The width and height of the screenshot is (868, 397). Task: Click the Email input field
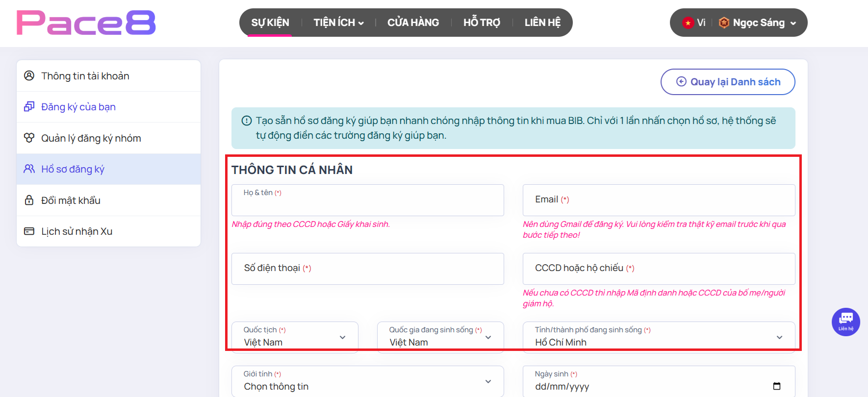(x=658, y=200)
